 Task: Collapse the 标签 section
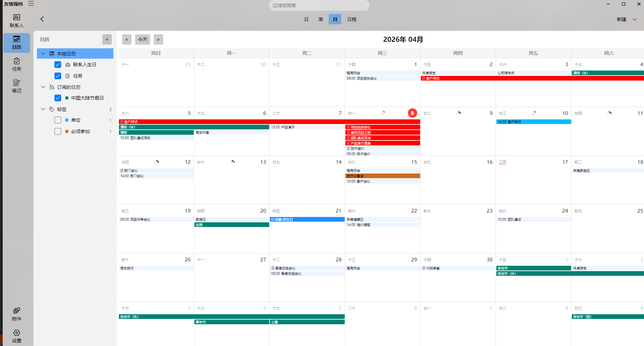pyautogui.click(x=43, y=109)
